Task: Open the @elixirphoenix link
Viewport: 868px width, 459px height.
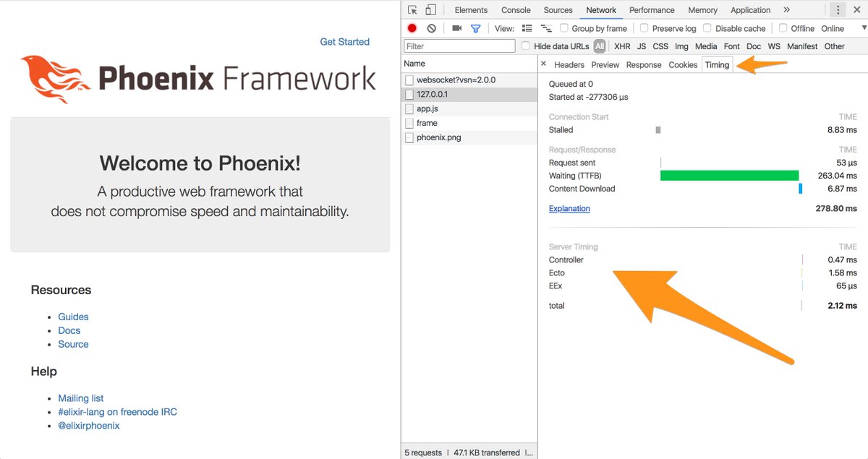Action: (x=89, y=426)
